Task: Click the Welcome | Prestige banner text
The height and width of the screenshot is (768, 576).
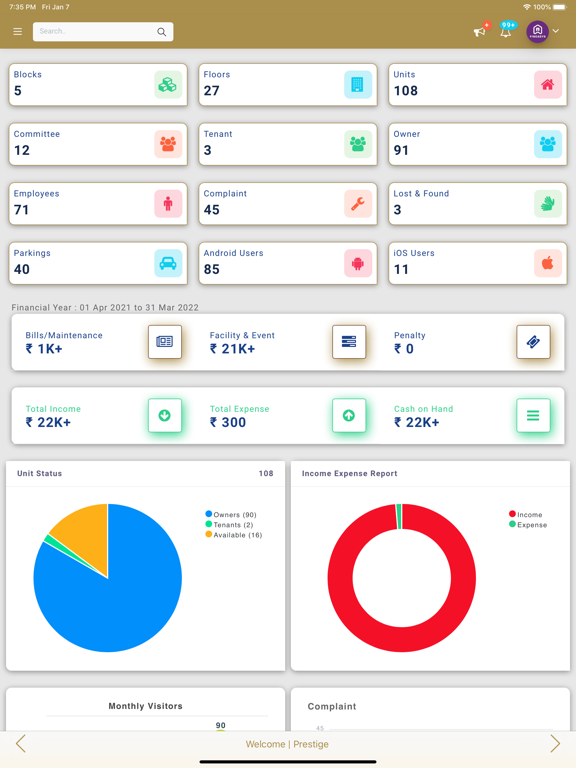Action: pos(287,744)
